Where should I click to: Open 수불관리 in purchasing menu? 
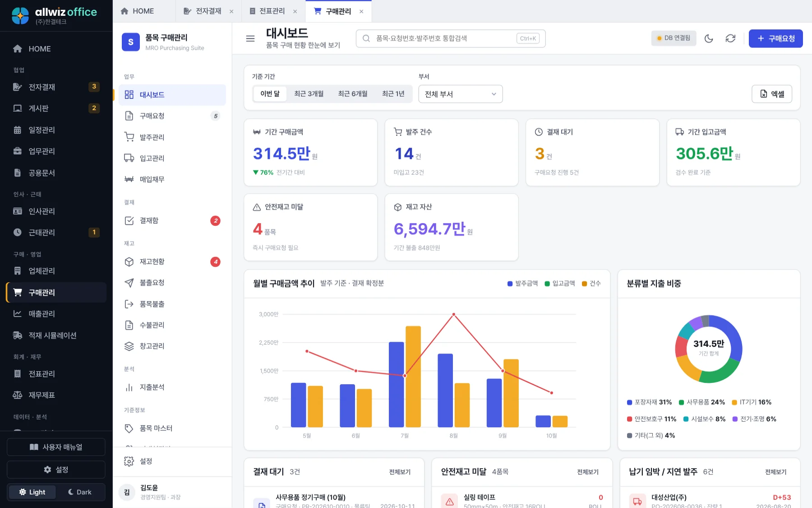[172, 325]
